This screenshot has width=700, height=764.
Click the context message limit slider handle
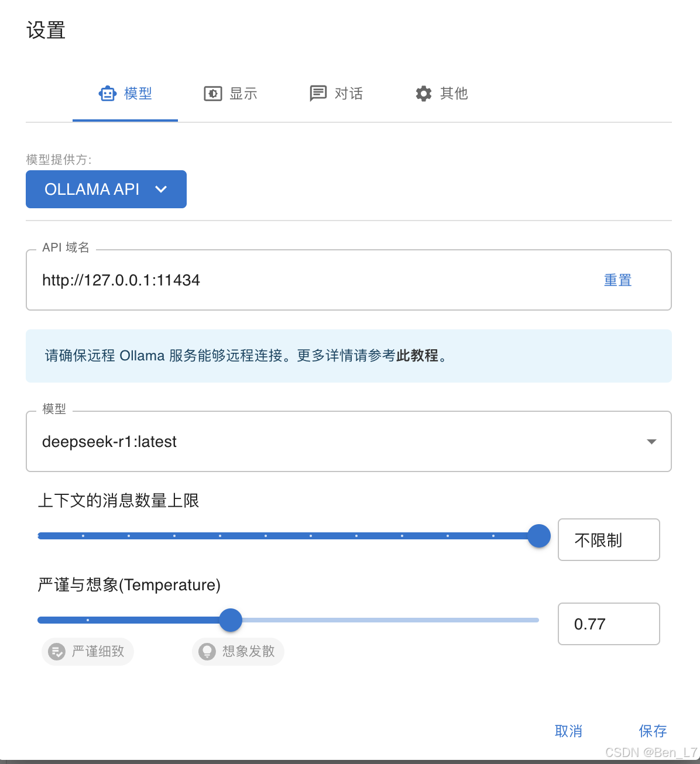point(539,536)
